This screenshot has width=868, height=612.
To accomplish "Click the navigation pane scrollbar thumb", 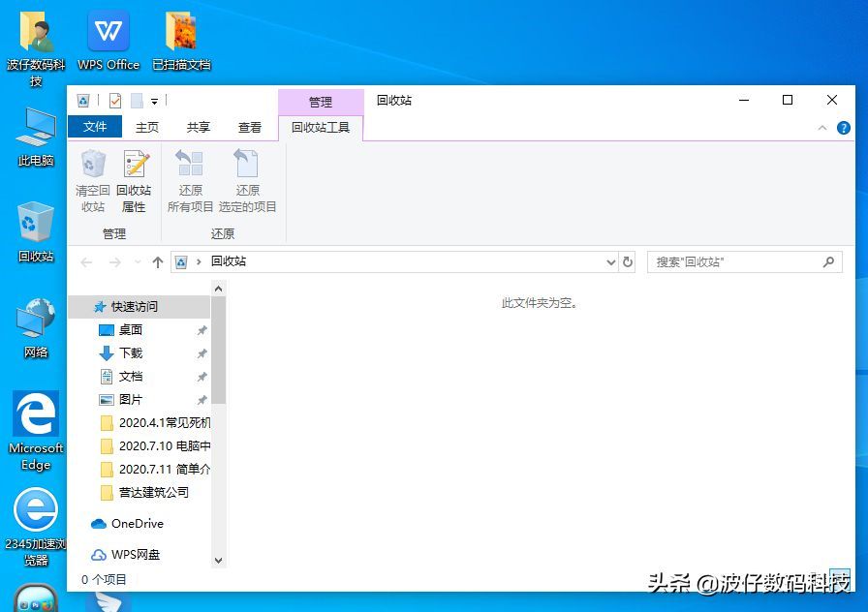I will [x=219, y=350].
